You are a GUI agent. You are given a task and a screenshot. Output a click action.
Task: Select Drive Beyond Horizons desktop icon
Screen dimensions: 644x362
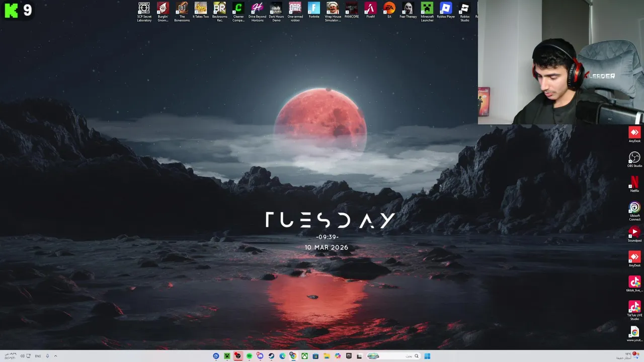point(257,12)
